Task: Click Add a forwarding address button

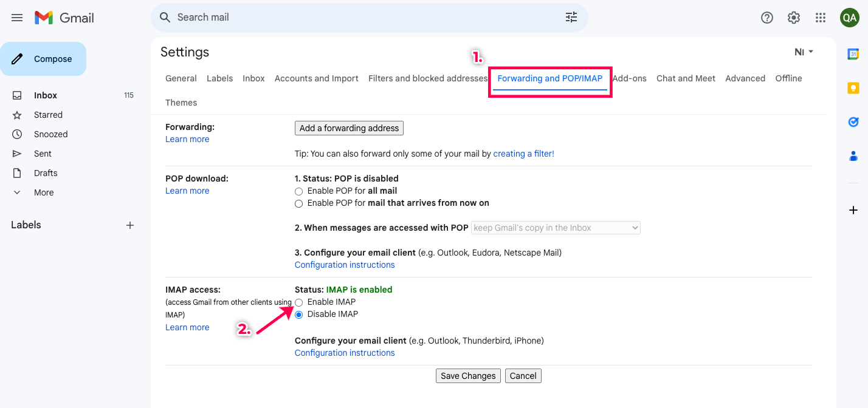Action: [349, 128]
